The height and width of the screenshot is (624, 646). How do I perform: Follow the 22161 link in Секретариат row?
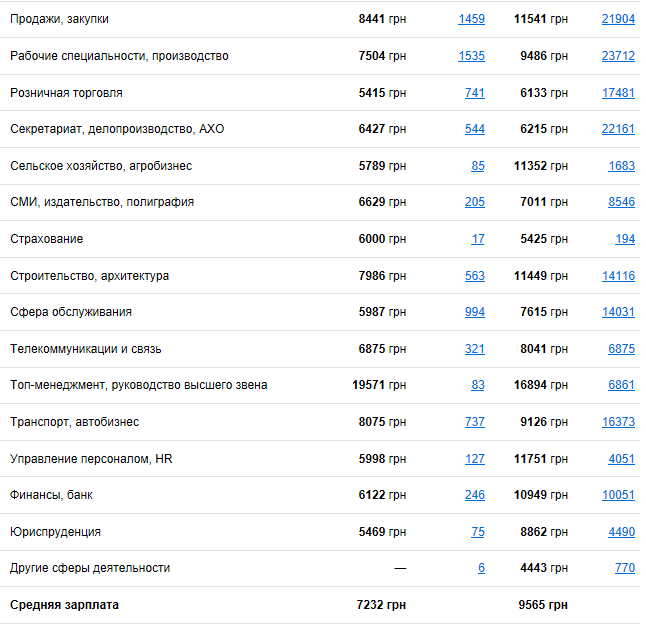618,129
